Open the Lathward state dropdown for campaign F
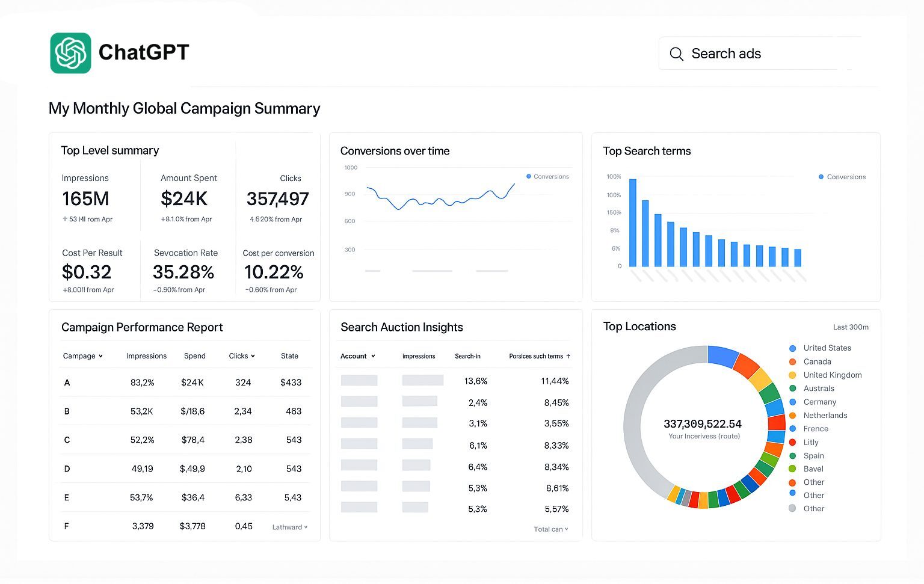Screen dimensions: 924x584 (x=289, y=526)
